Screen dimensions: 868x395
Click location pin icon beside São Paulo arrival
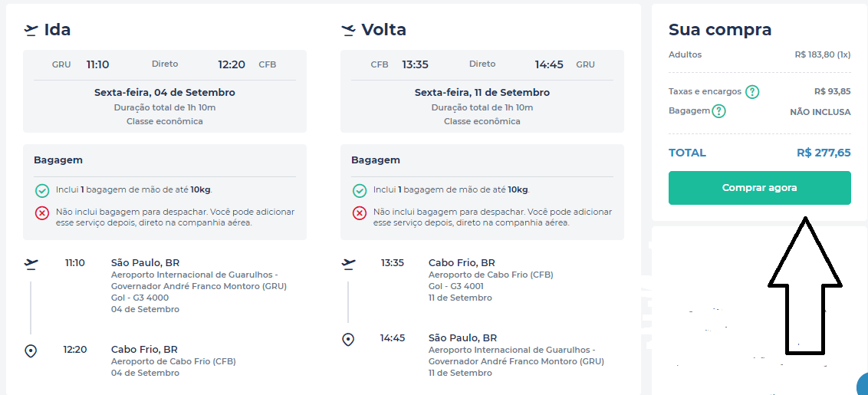(348, 339)
